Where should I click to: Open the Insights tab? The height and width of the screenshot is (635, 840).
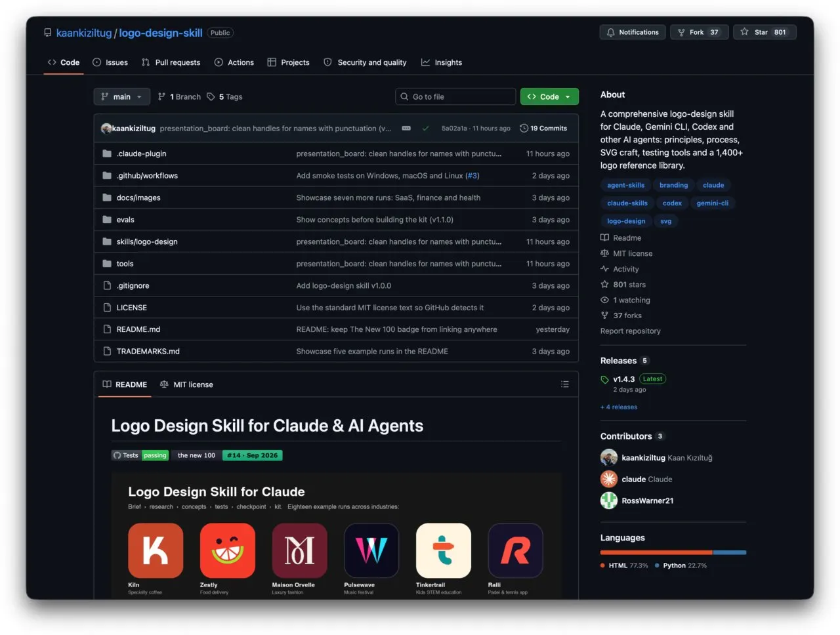point(442,62)
